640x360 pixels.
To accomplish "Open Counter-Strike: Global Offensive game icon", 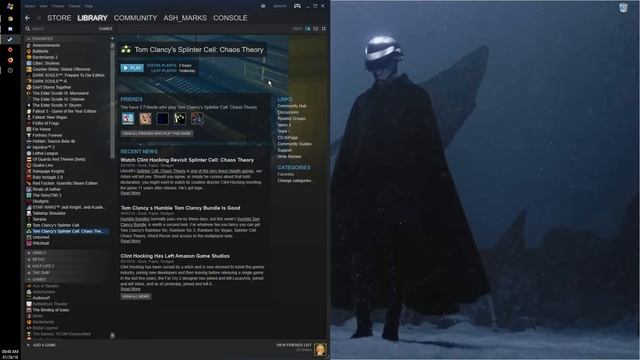I will 29,69.
